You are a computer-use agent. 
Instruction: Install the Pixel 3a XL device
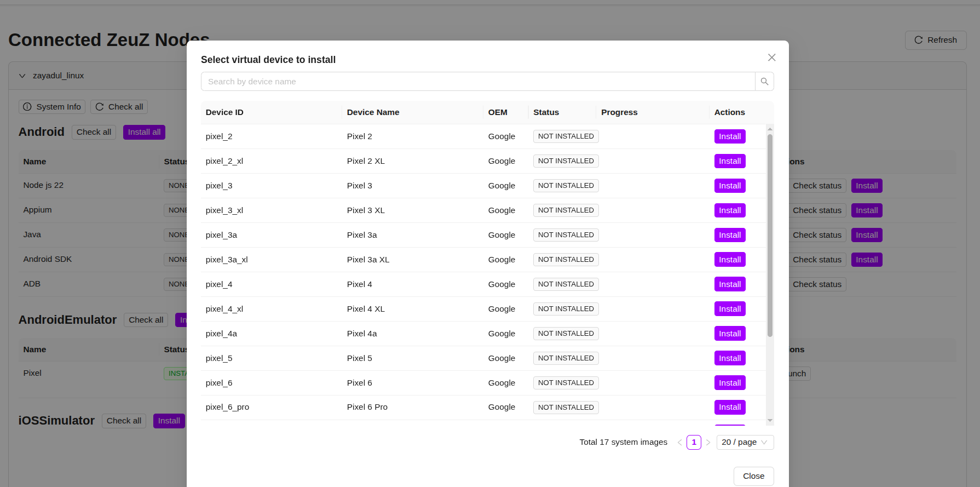point(729,260)
